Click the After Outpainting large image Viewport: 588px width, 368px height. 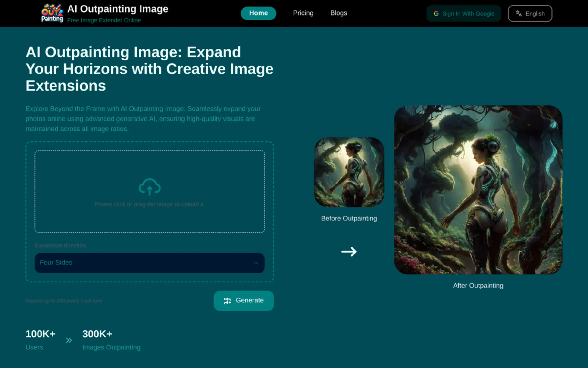tap(478, 190)
